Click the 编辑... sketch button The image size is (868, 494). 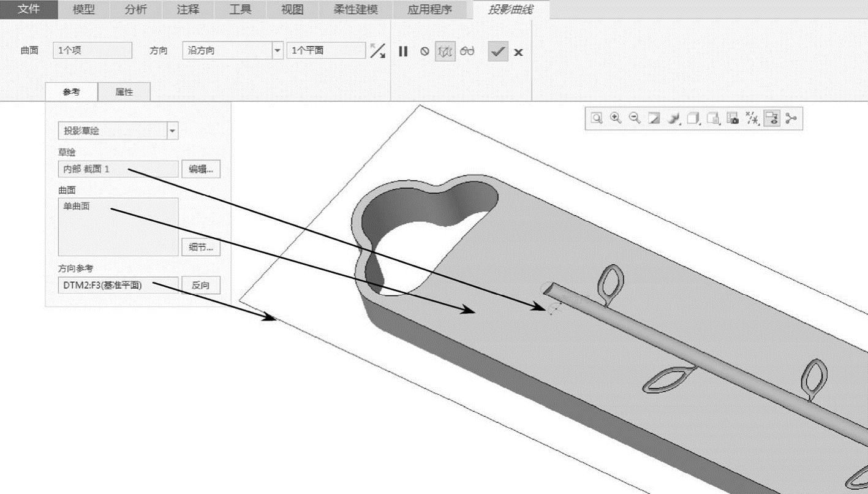[x=201, y=169]
